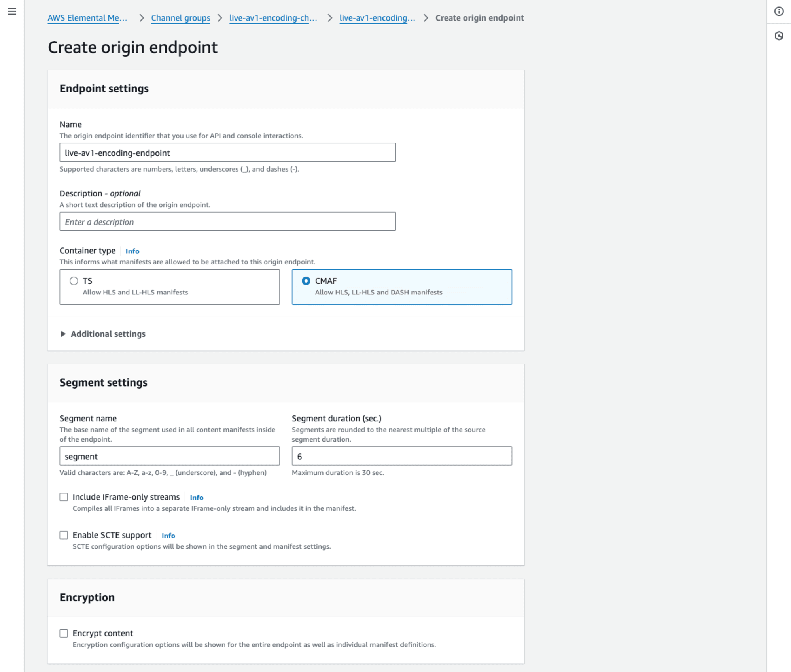Click the Endpoint settings heading
Viewport: 791px width, 672px height.
104,89
